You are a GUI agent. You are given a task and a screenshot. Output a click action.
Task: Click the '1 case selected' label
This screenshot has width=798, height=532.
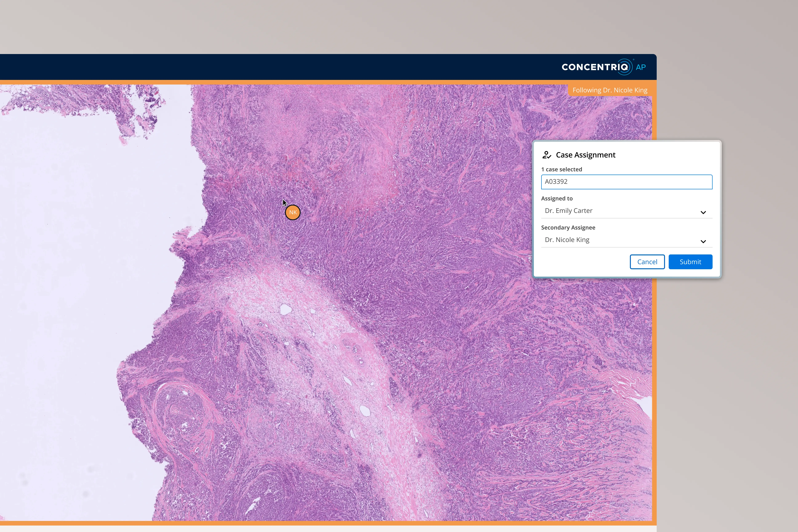(x=562, y=169)
